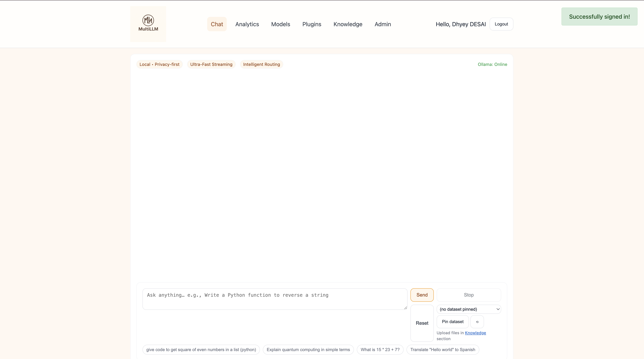Click the refresh datasets icon button

(x=477, y=322)
